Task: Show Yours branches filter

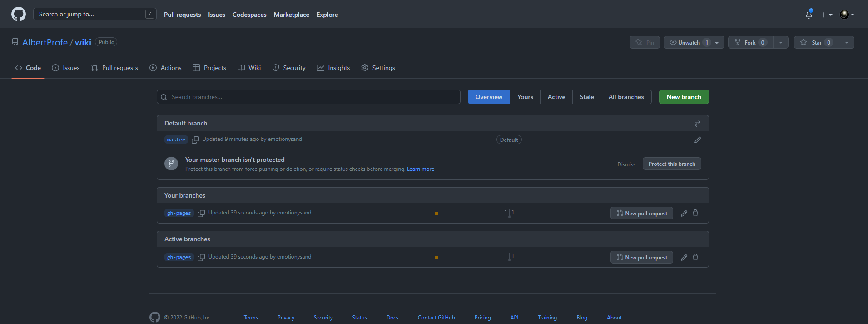Action: pos(525,97)
